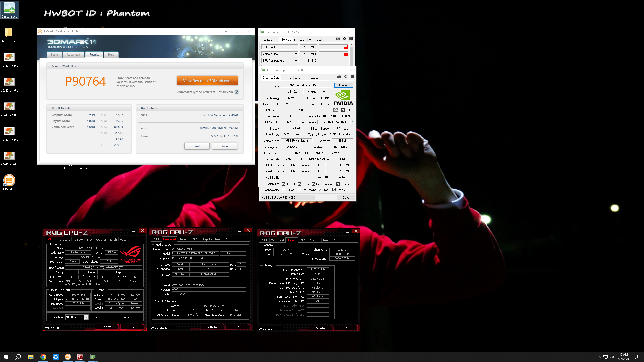Click the BIOS share/export icon in GPU-Z

336,110
